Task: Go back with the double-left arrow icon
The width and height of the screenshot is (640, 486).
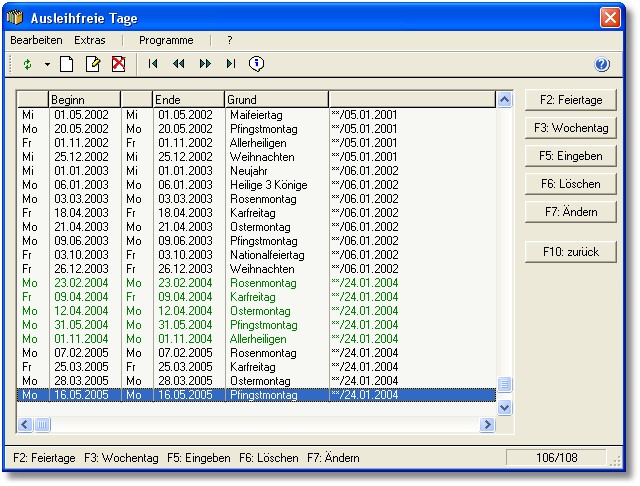Action: [179, 64]
